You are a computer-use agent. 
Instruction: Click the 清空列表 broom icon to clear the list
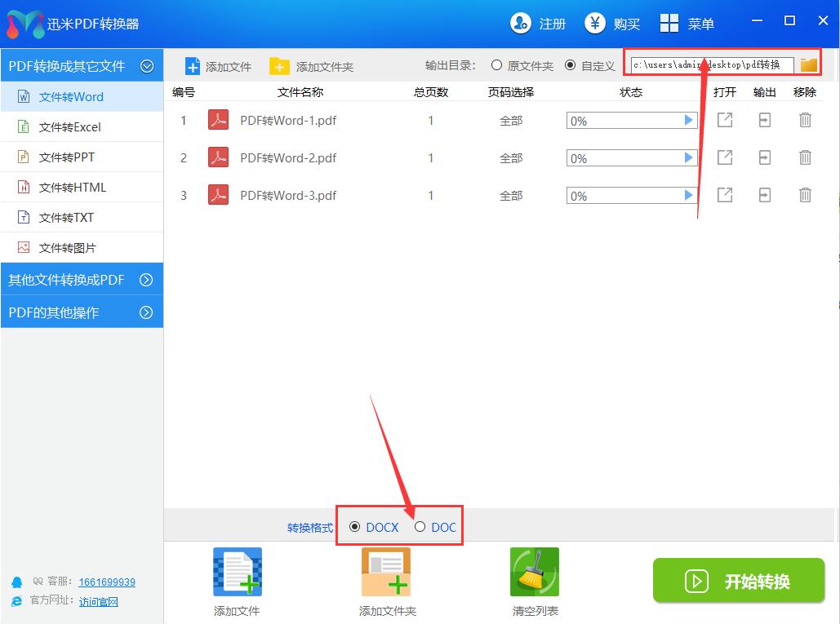click(534, 571)
